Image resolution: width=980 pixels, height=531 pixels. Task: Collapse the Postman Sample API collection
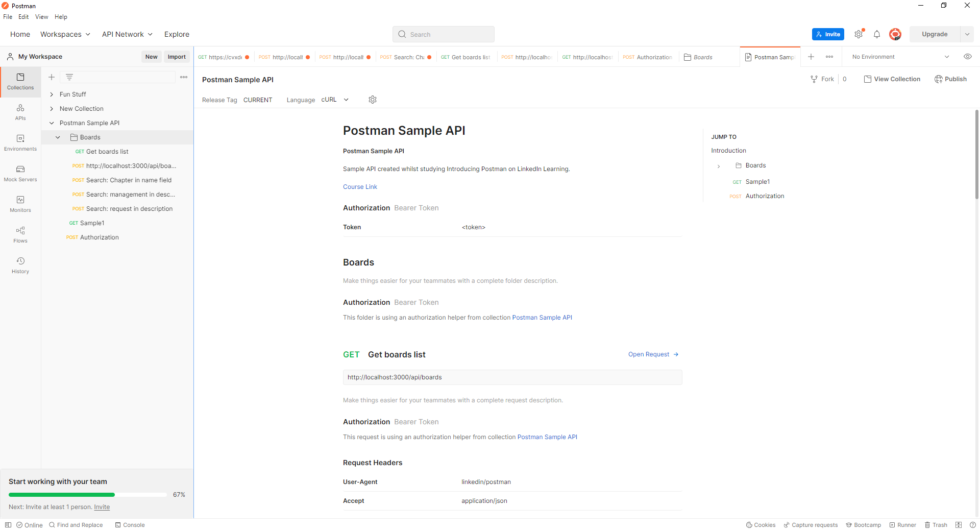(52, 123)
